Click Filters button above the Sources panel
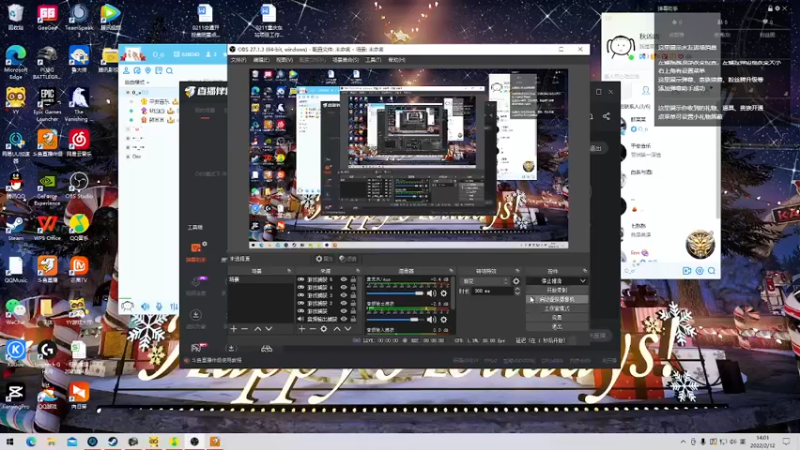Viewport: 800px width, 450px height. [348, 259]
